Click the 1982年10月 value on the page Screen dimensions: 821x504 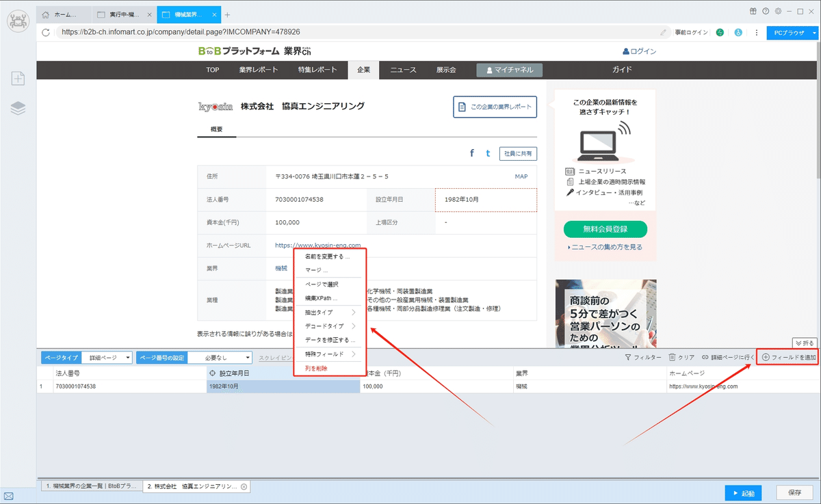tap(462, 200)
